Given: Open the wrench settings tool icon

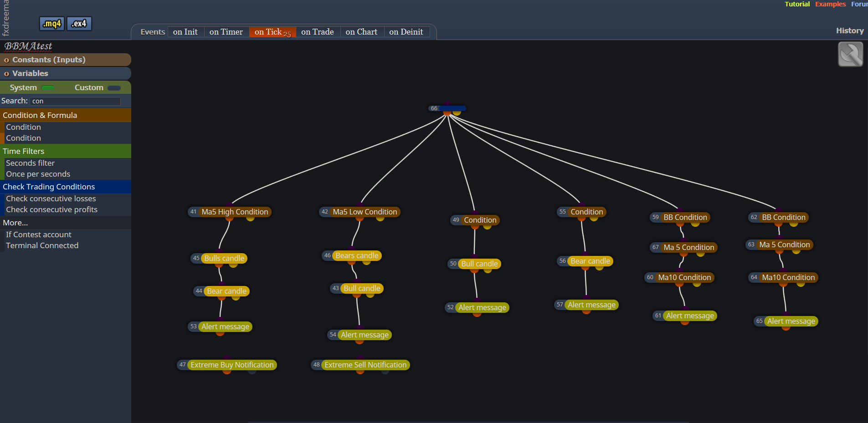Looking at the screenshot, I should pos(850,54).
